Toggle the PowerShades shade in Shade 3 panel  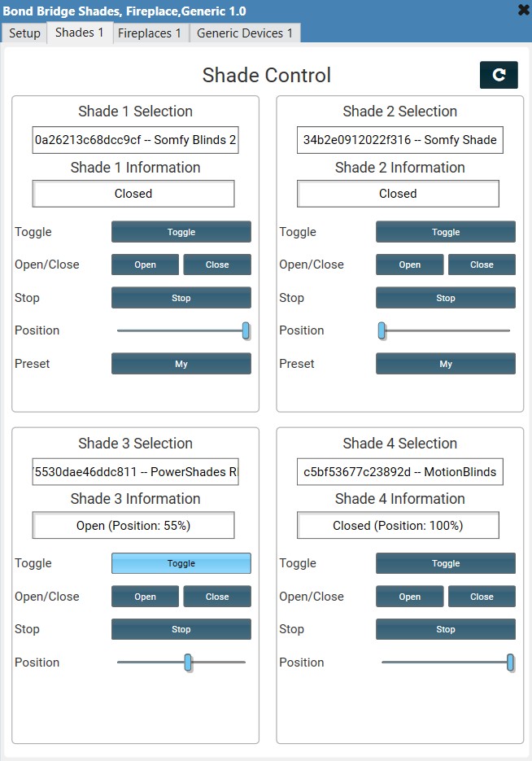coord(181,562)
